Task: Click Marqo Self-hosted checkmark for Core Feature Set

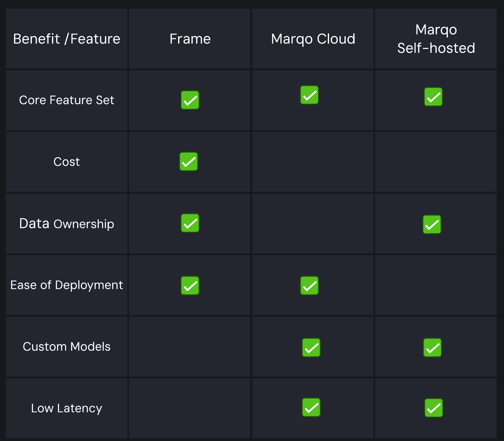Action: [433, 97]
